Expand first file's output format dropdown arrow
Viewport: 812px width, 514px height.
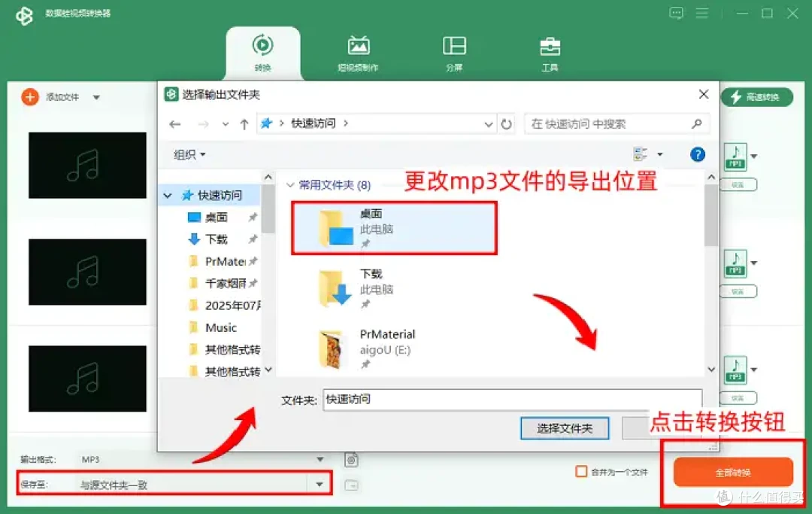point(754,157)
